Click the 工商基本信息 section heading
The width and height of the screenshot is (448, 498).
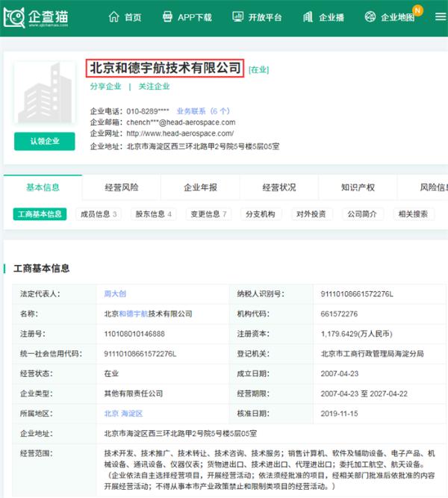[x=41, y=268]
